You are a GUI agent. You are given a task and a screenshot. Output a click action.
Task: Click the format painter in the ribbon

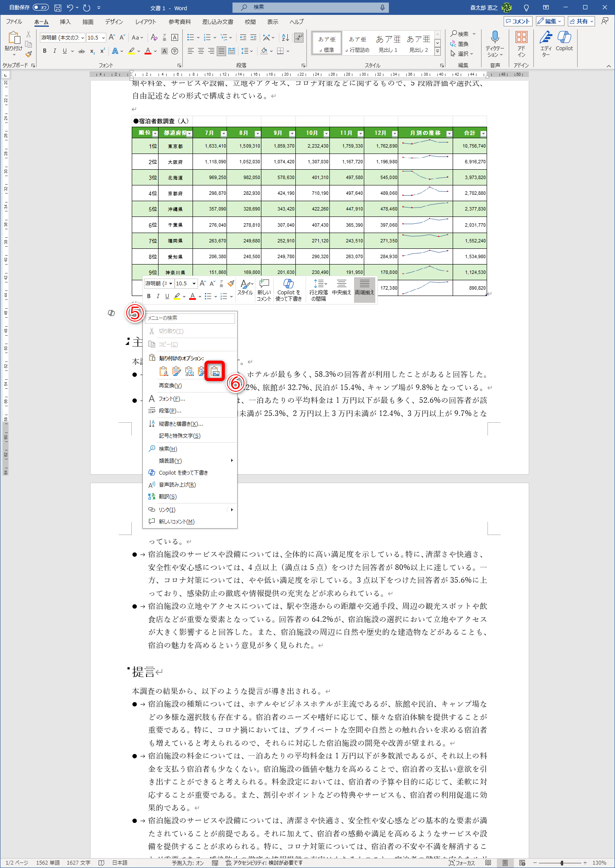click(28, 54)
